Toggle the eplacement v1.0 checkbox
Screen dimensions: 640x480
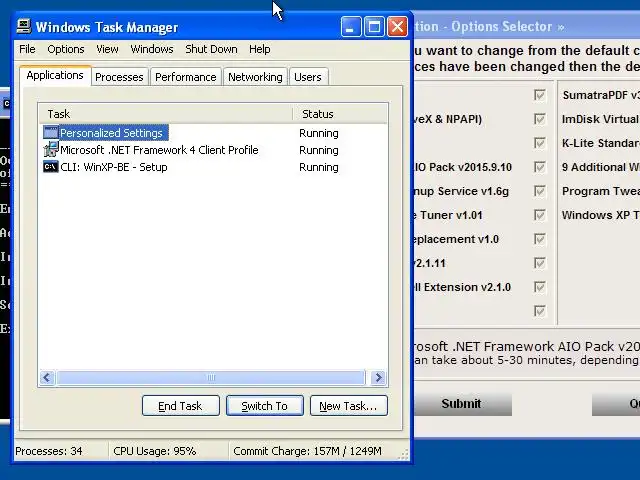540,239
